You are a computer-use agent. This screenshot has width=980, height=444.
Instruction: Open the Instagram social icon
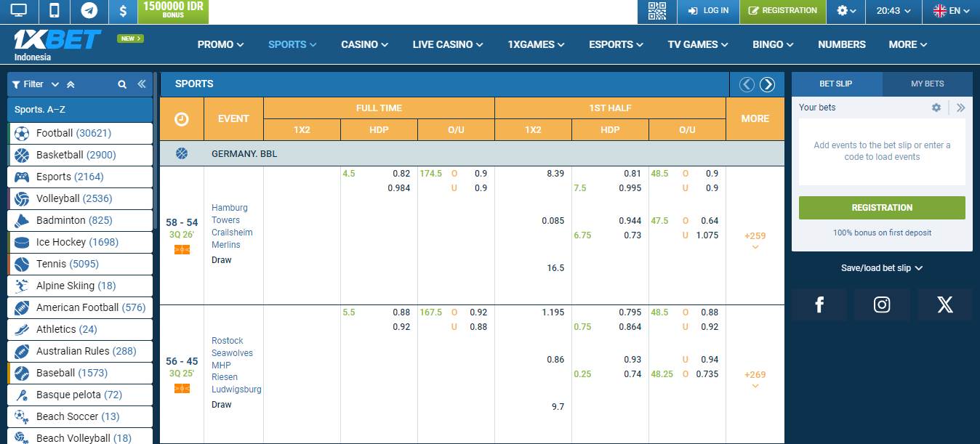[882, 304]
